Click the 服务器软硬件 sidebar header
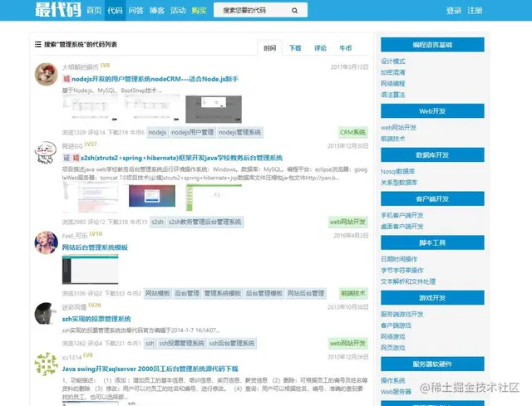This screenshot has width=532, height=406. pos(432,364)
